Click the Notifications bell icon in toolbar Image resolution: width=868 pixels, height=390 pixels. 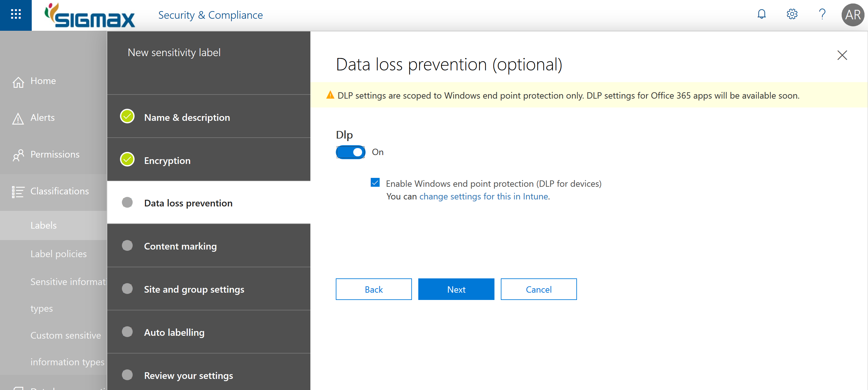(762, 15)
